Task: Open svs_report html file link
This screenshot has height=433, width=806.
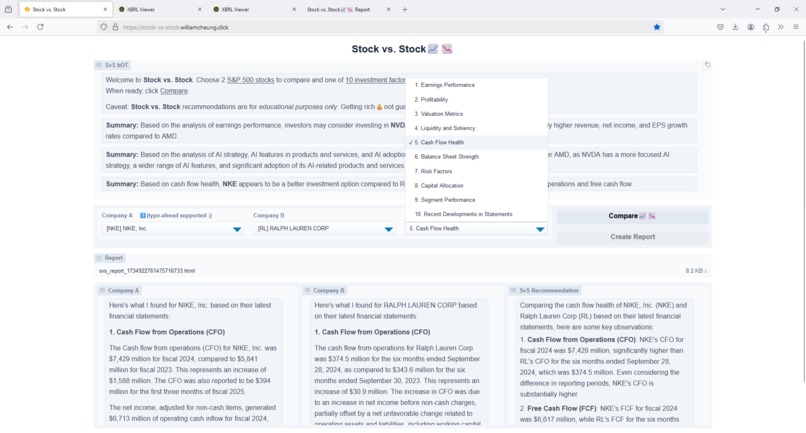Action: pos(147,270)
